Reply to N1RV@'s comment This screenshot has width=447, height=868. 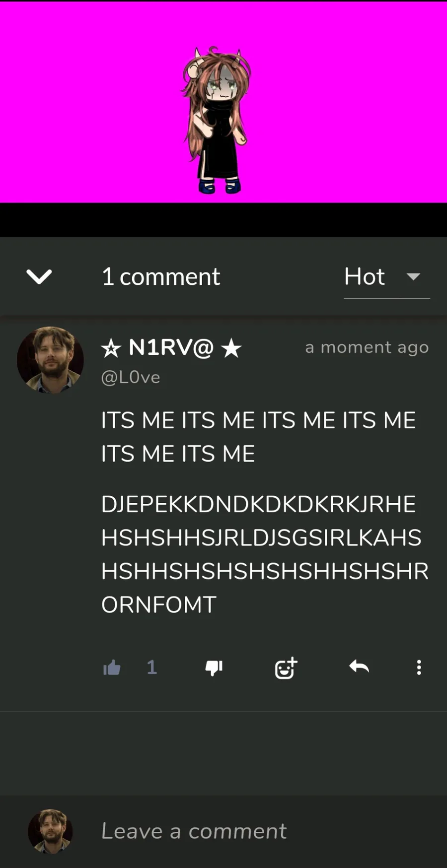click(359, 667)
